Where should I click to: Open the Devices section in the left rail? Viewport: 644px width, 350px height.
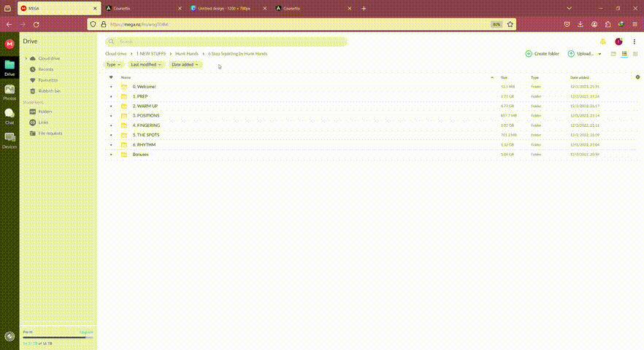click(x=9, y=140)
